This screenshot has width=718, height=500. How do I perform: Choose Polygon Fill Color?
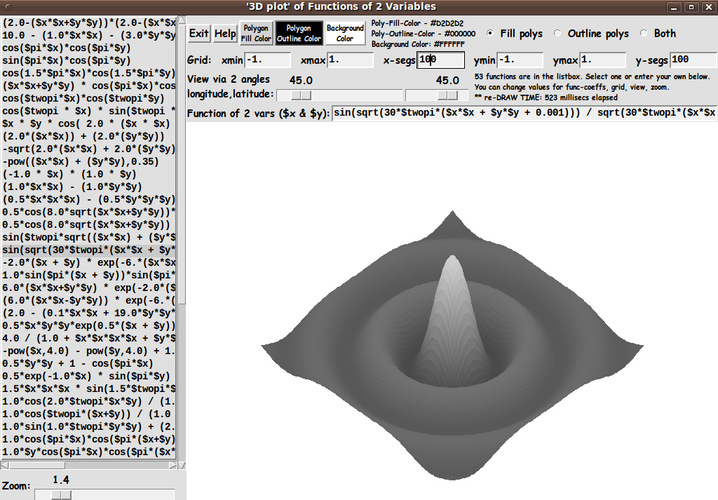click(x=256, y=33)
